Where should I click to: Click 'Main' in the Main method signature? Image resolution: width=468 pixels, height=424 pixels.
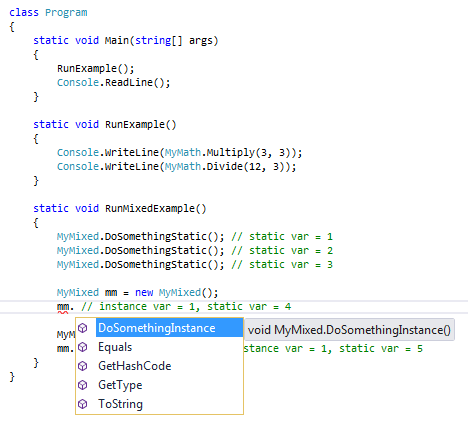point(117,41)
